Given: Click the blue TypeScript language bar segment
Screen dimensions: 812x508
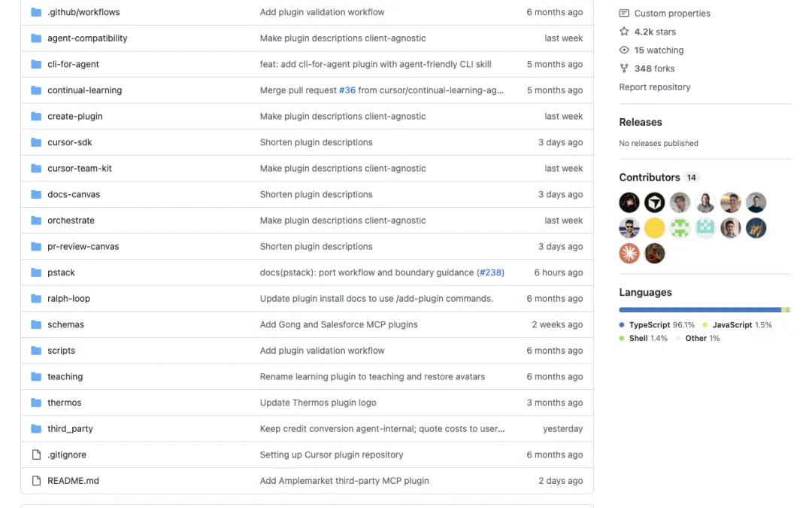Looking at the screenshot, I should coord(700,310).
